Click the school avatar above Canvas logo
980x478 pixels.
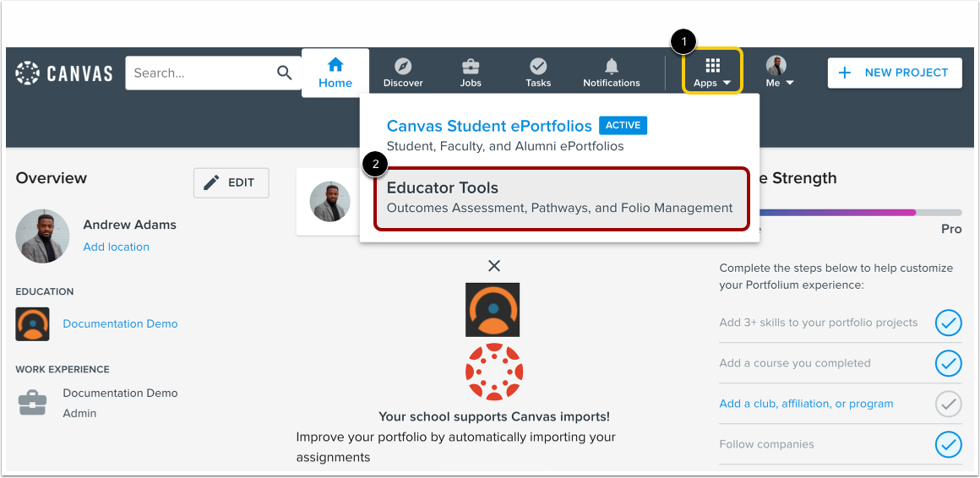point(493,310)
